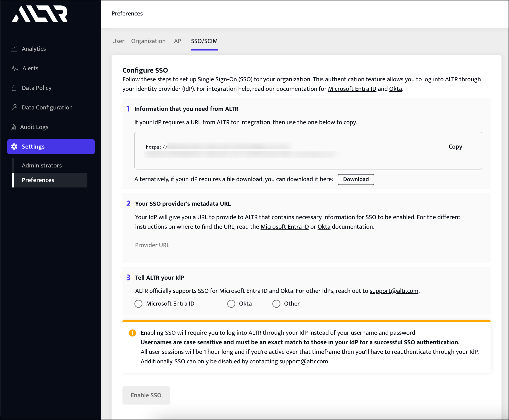Focus the Provider URL input field
The width and height of the screenshot is (509, 420).
306,245
